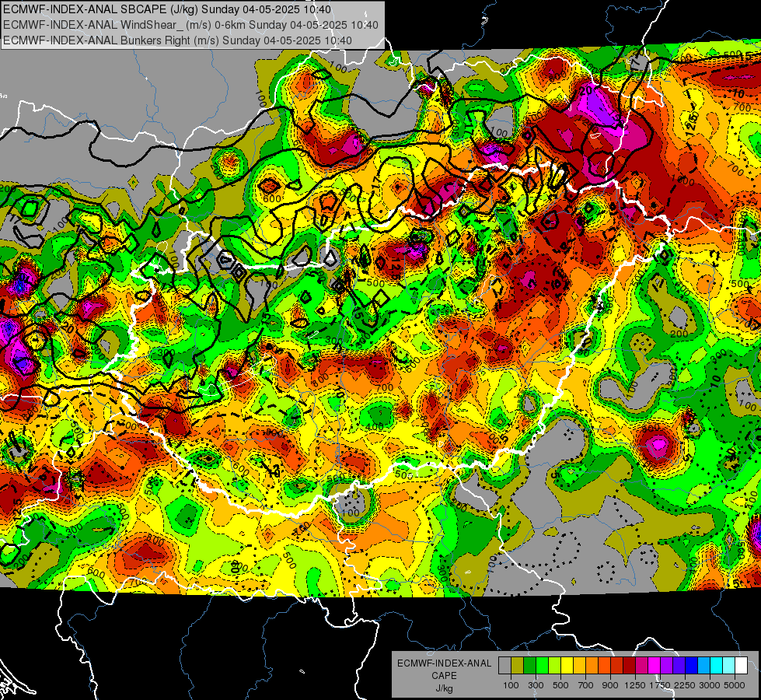Select the 5000 legend tick label
This screenshot has width=761, height=700.
pos(735,685)
